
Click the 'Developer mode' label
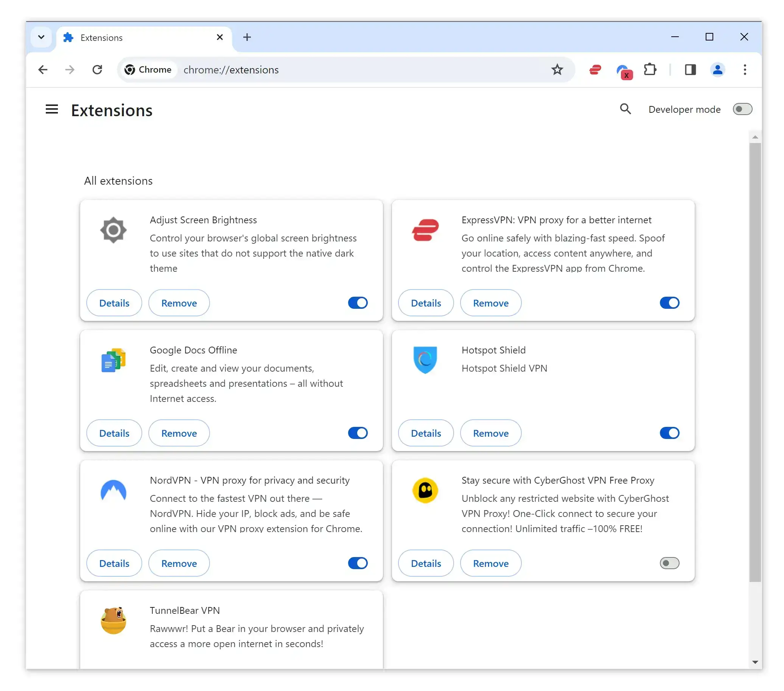(x=684, y=109)
